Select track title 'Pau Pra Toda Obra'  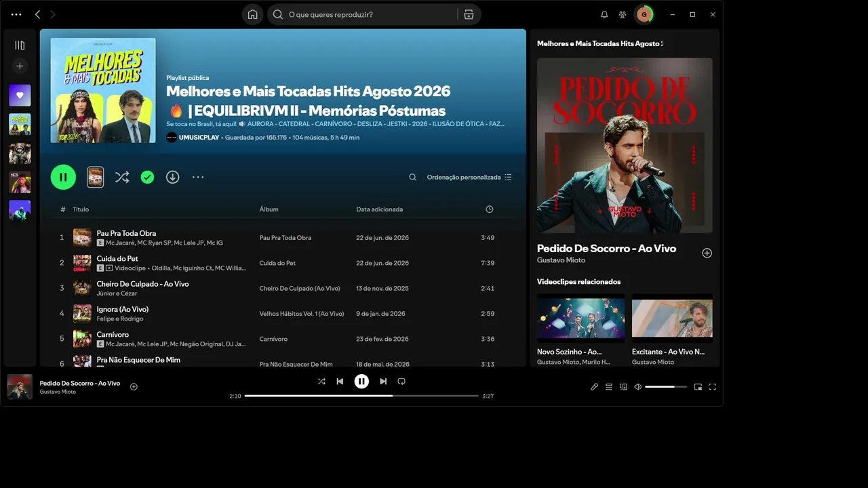pyautogui.click(x=126, y=233)
